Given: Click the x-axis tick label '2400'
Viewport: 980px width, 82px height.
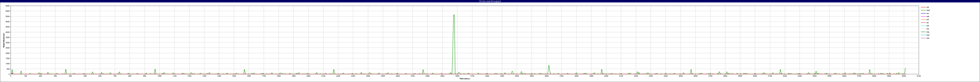Looking at the screenshot, I should click(x=368, y=76).
